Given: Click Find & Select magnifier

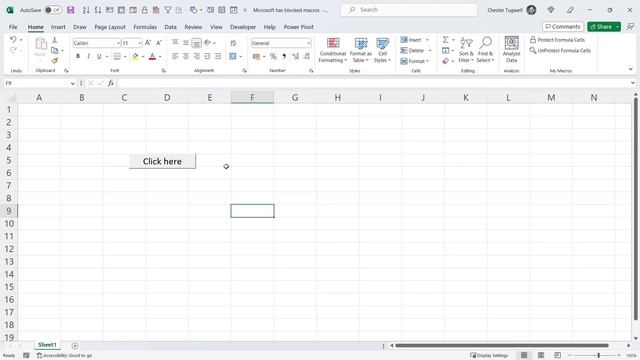Looking at the screenshot, I should [x=485, y=50].
